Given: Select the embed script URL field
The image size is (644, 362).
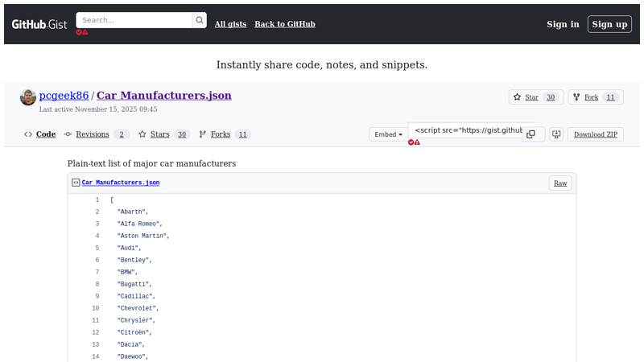Looking at the screenshot, I should pyautogui.click(x=469, y=130).
